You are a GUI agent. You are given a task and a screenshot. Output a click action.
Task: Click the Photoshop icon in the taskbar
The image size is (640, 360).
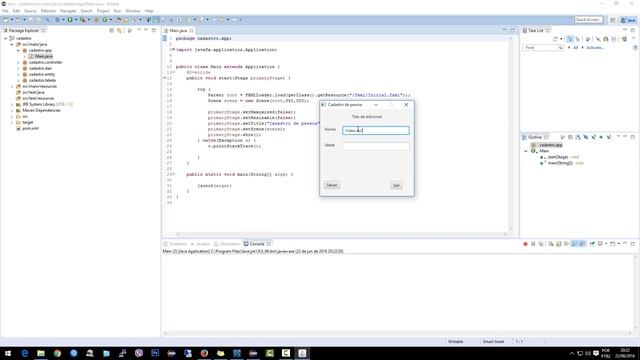pos(155,353)
